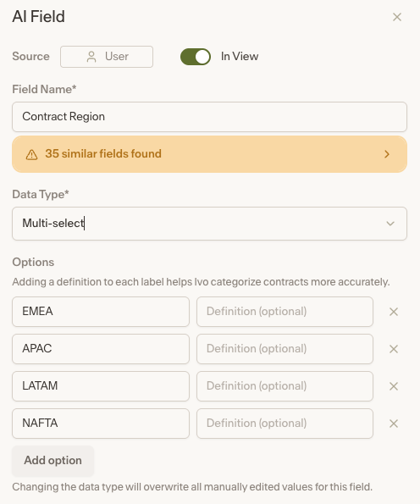Click the Add option button
Viewport: 420px width, 504px height.
(53, 460)
